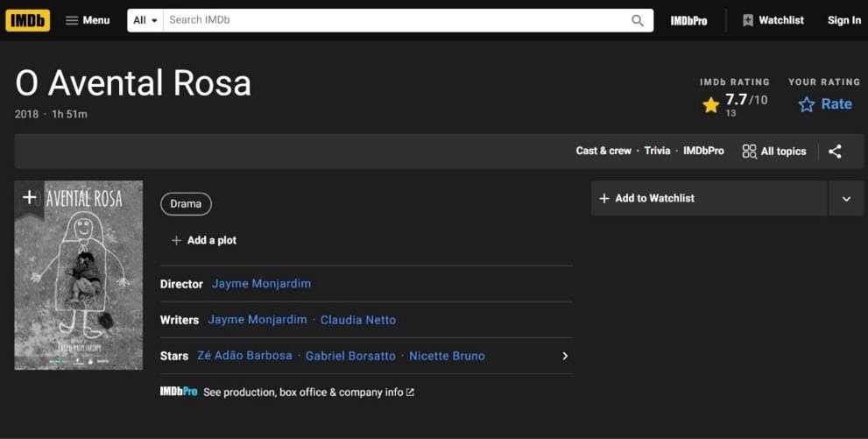Expand the Stars row chevron
Screen dimensions: 868x439
tap(565, 356)
